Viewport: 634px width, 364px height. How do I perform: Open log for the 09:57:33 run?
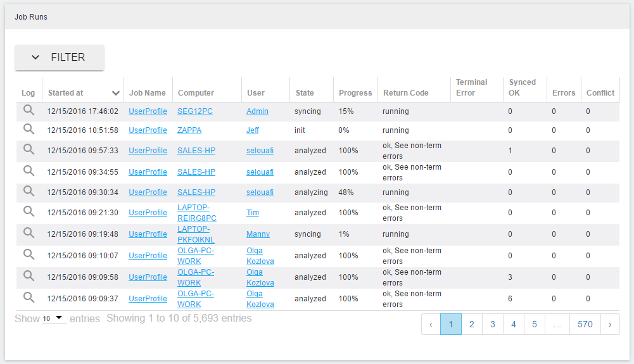[x=29, y=149]
